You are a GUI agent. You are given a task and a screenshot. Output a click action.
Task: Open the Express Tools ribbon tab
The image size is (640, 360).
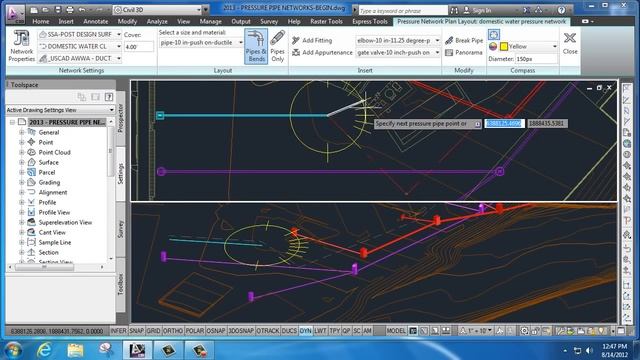[x=370, y=21]
